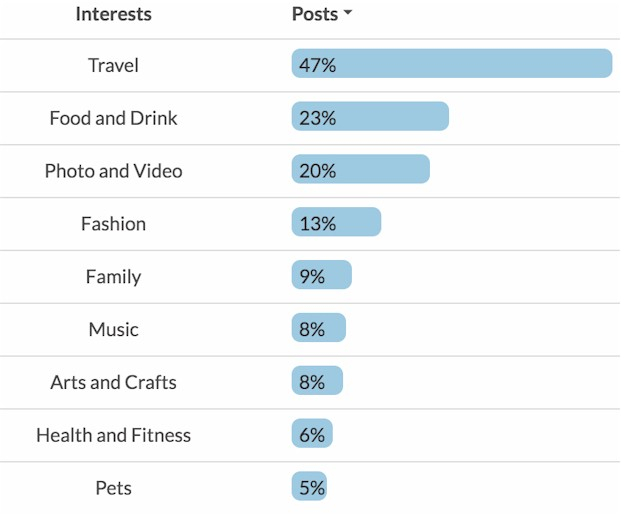Select the Food and Drink label
621x515 pixels.
(x=113, y=118)
